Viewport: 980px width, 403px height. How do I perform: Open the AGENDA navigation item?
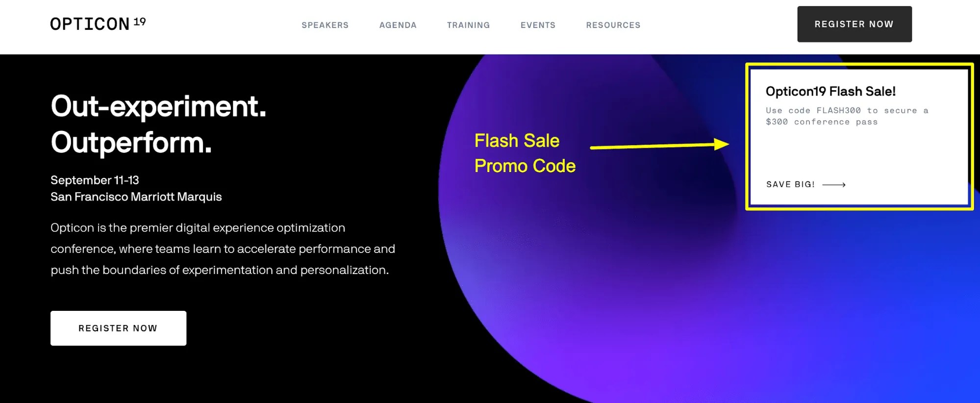(398, 25)
